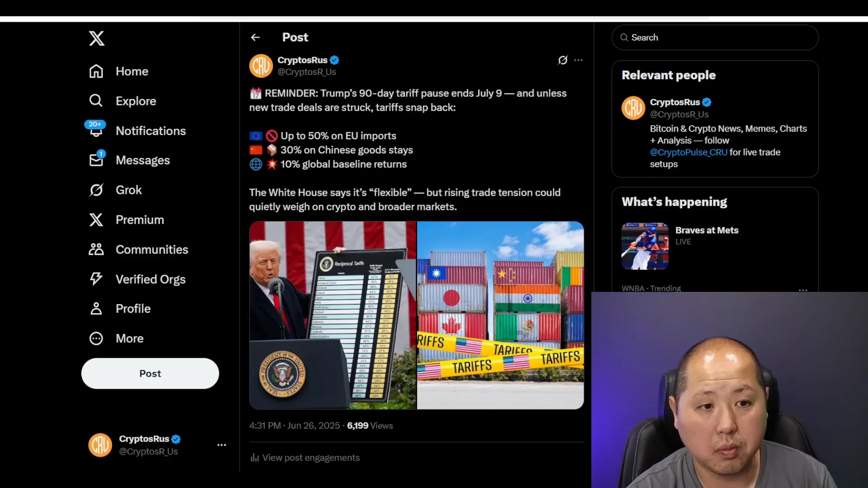Go back with the arrow next to Post
This screenshot has height=488, width=868.
(255, 38)
